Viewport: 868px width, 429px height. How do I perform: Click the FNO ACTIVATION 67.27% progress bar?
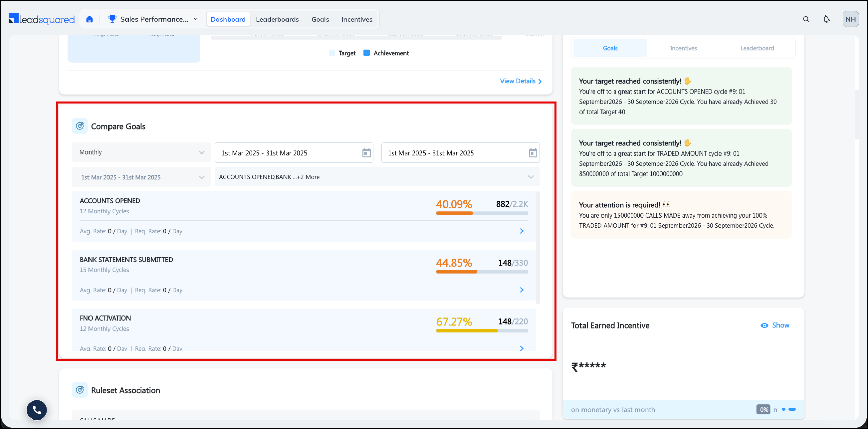[482, 331]
